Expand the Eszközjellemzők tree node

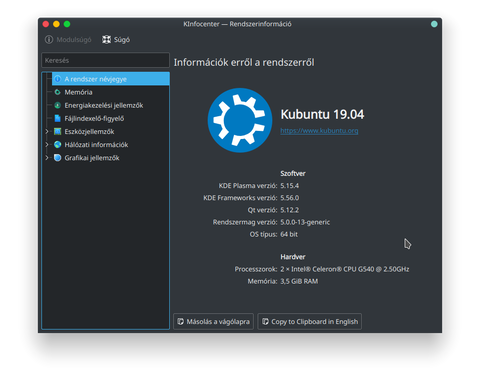pyautogui.click(x=47, y=132)
